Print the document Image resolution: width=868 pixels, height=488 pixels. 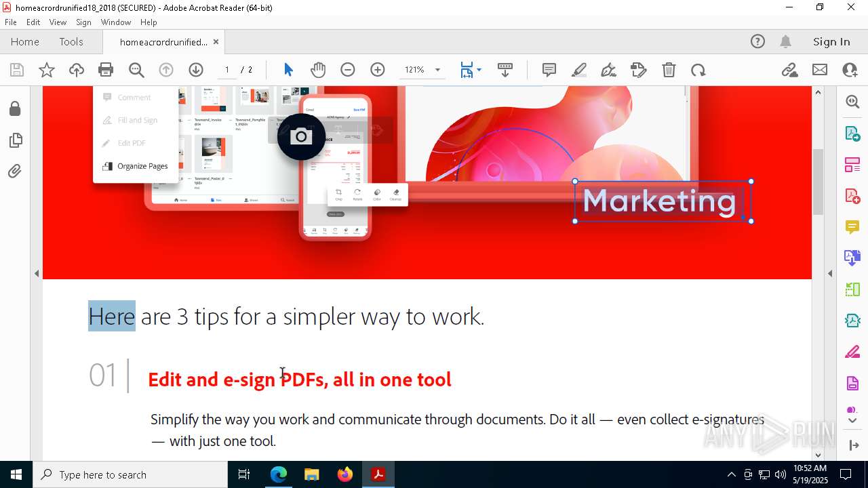[x=106, y=70]
